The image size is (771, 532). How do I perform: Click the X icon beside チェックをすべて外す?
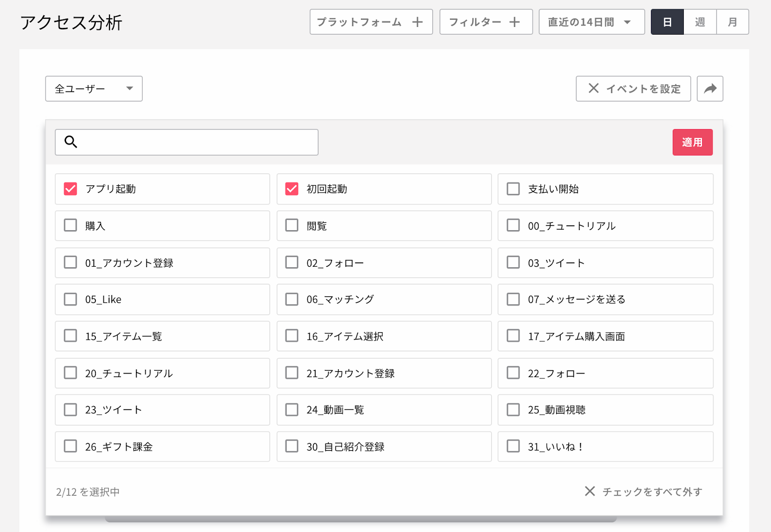pyautogui.click(x=589, y=491)
